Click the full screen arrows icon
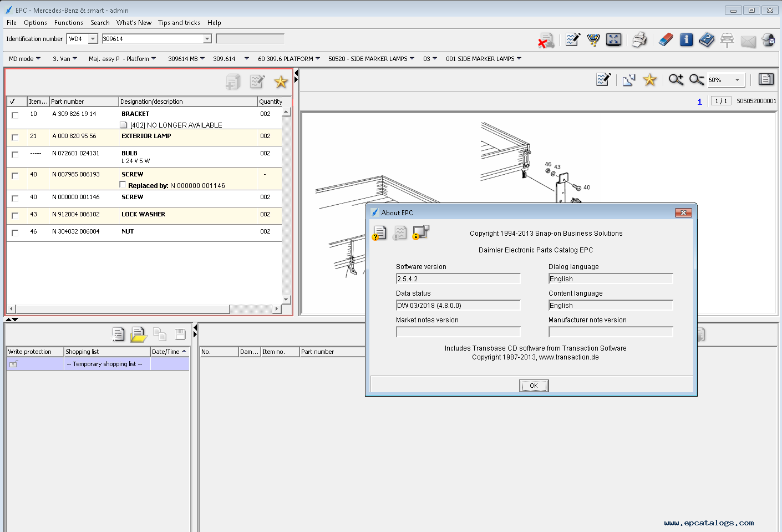 [613, 40]
